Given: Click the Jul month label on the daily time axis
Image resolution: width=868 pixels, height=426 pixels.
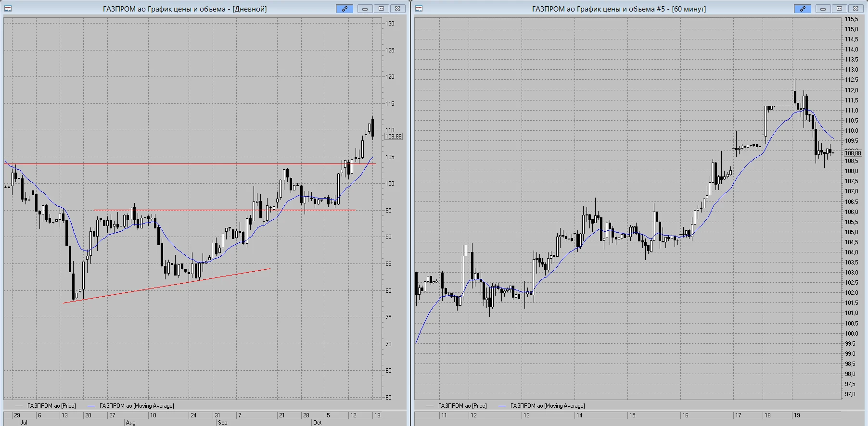Looking at the screenshot, I should click(x=24, y=423).
